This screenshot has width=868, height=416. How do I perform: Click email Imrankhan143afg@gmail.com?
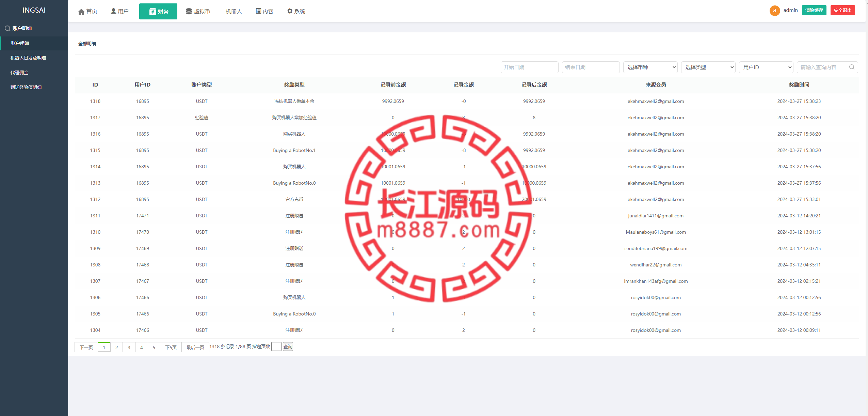click(656, 281)
